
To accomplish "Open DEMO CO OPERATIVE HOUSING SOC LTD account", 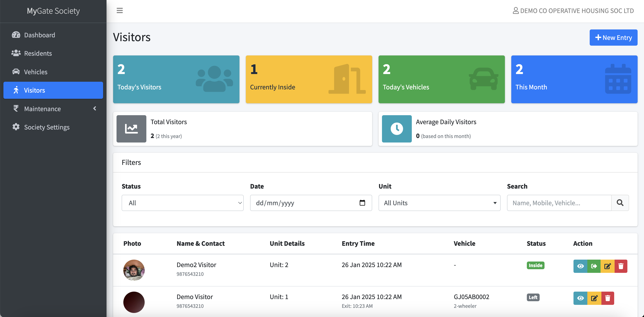I will click(573, 10).
